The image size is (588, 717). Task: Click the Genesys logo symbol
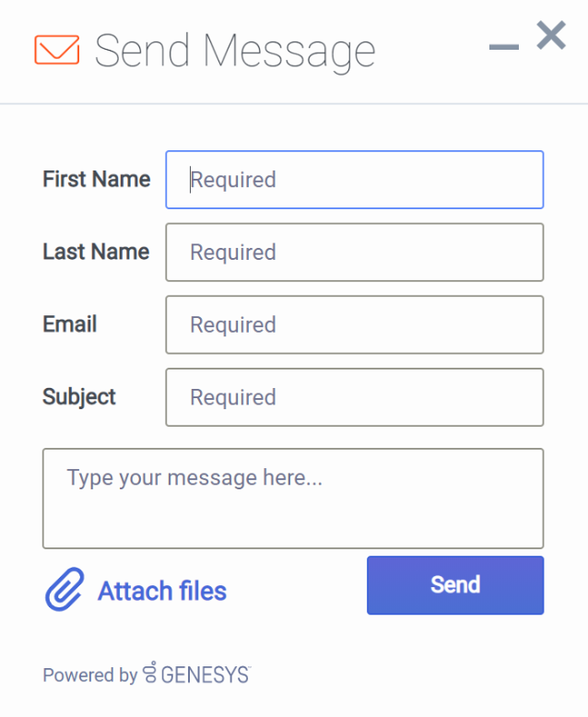coord(150,674)
